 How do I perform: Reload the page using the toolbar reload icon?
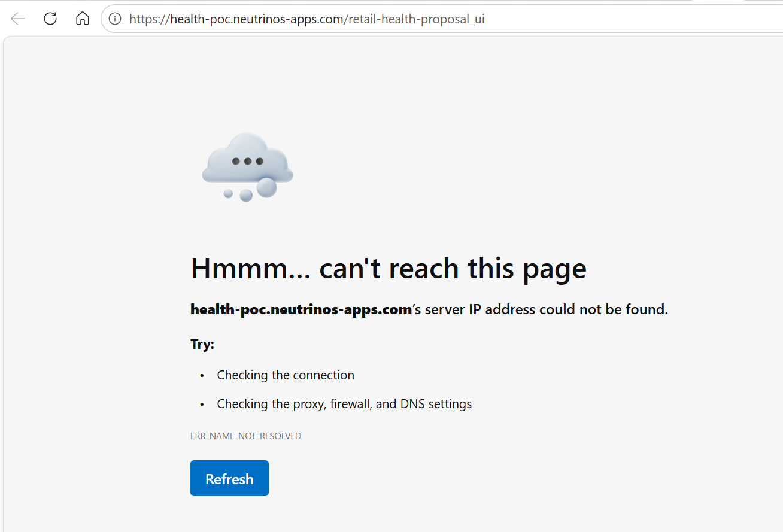(x=50, y=19)
